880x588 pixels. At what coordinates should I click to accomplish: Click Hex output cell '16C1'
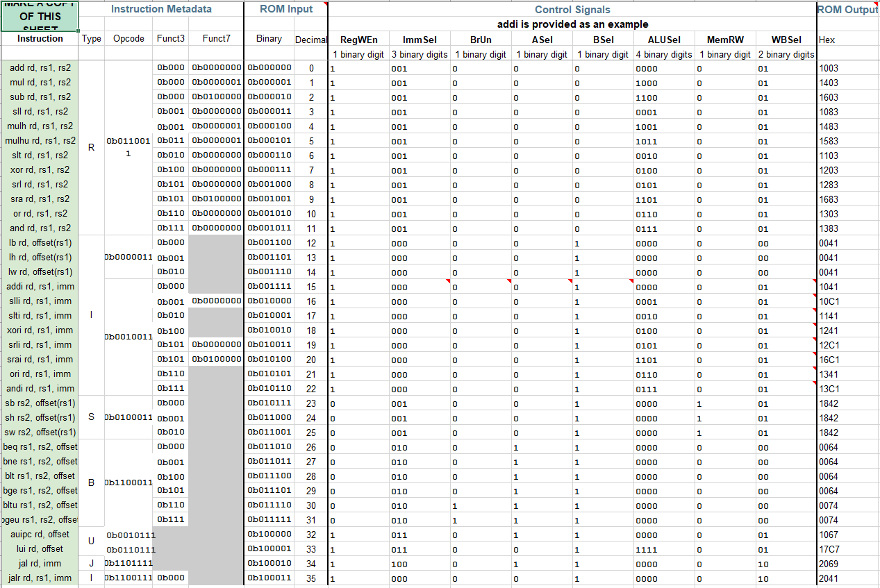click(x=848, y=360)
